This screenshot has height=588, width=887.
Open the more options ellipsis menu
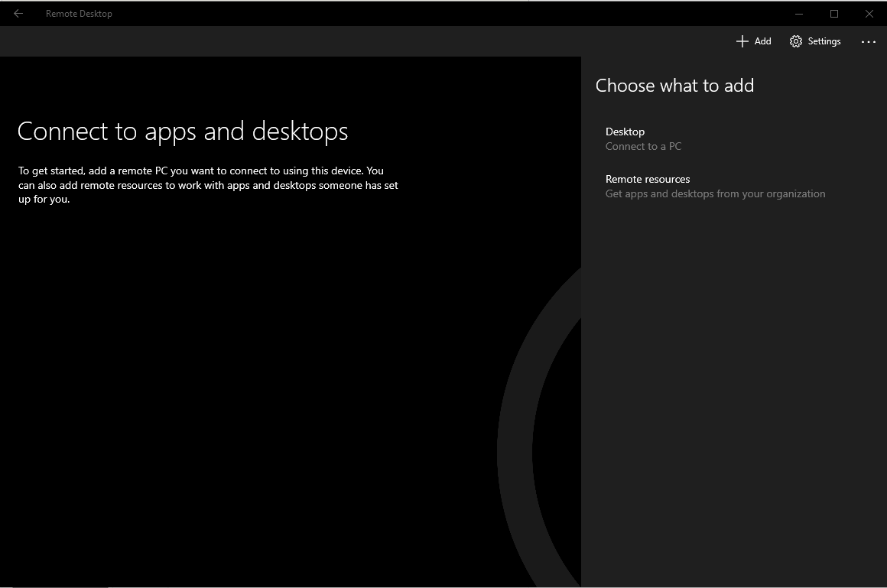(869, 41)
